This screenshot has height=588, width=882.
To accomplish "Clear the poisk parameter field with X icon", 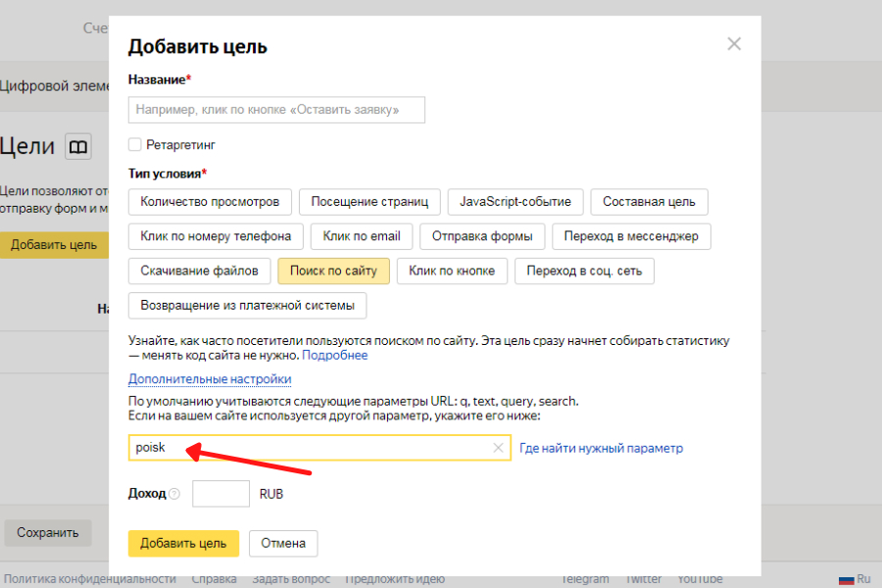I will 498,448.
